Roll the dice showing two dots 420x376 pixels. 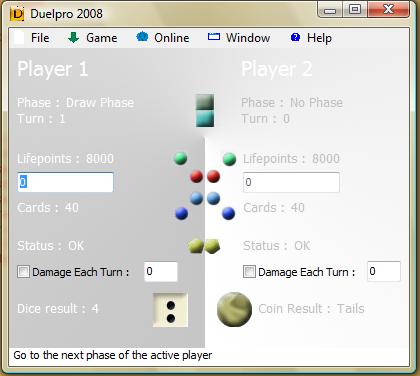pyautogui.click(x=170, y=310)
